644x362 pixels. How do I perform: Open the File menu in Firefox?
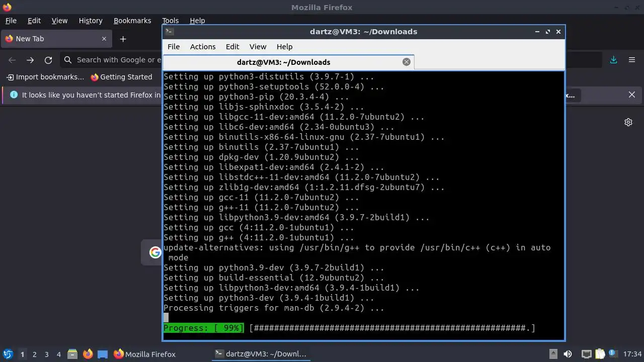(x=11, y=21)
